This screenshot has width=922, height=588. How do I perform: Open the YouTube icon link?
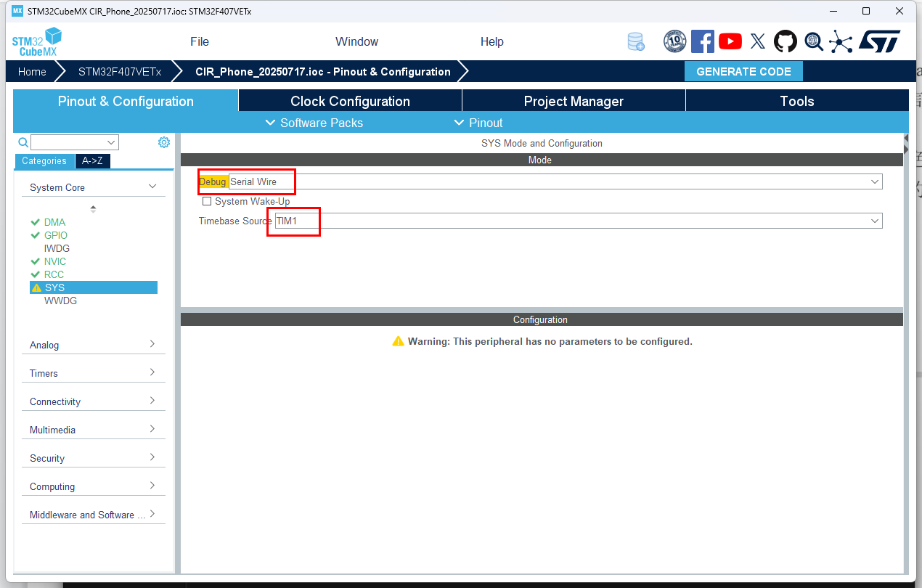pyautogui.click(x=730, y=41)
